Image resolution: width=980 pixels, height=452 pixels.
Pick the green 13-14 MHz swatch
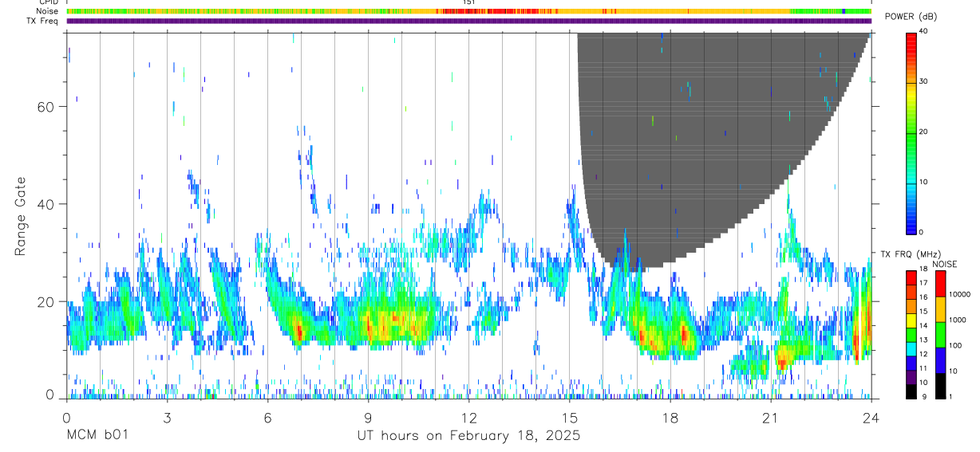(911, 334)
